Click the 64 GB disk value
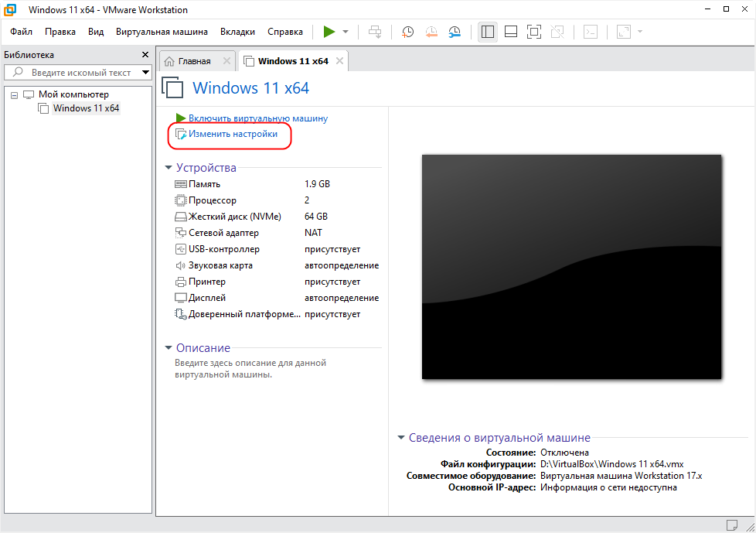756x533 pixels. point(316,217)
